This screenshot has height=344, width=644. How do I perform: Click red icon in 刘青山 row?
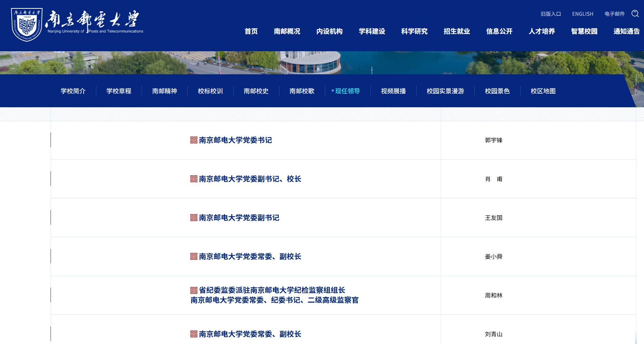194,334
